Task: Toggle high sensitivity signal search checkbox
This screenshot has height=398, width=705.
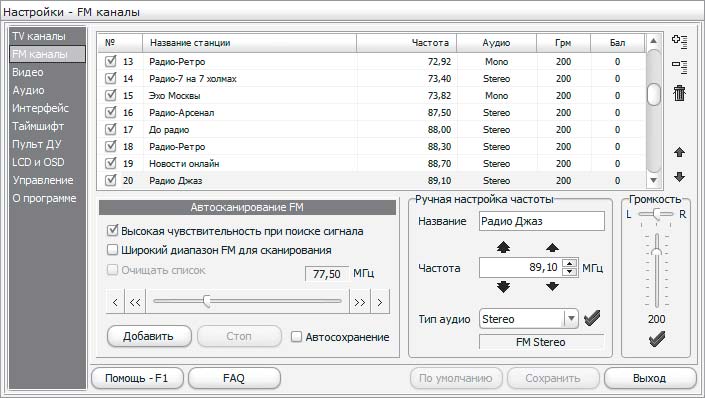Action: [112, 231]
